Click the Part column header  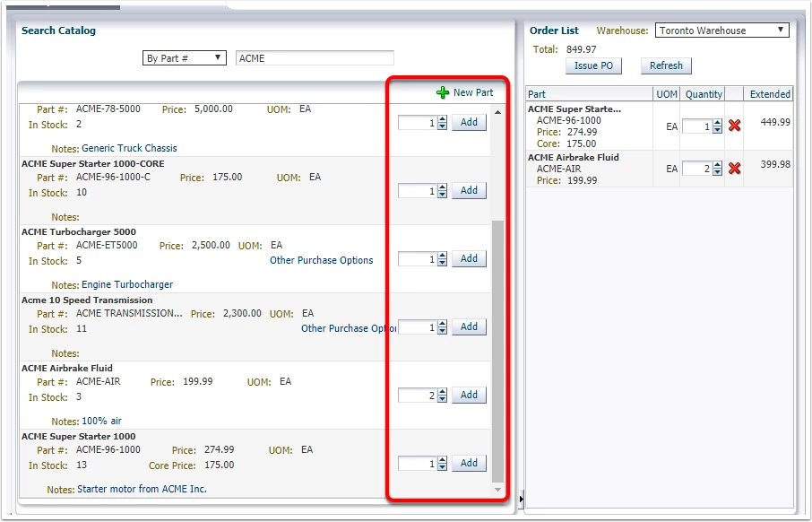tap(590, 94)
